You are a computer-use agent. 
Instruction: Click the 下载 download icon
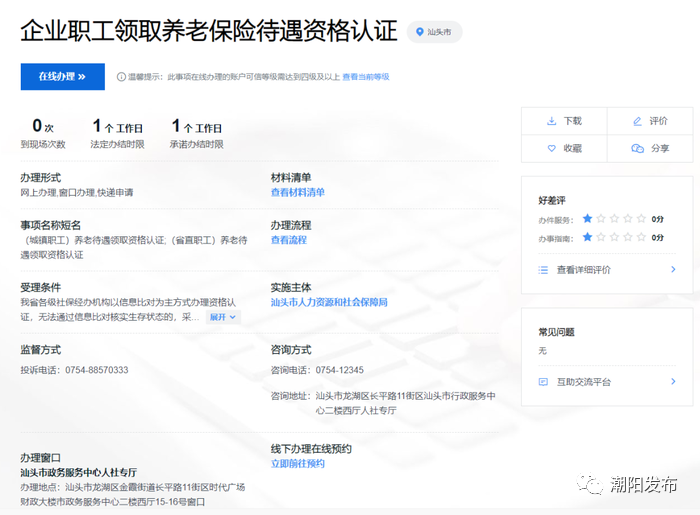[551, 121]
